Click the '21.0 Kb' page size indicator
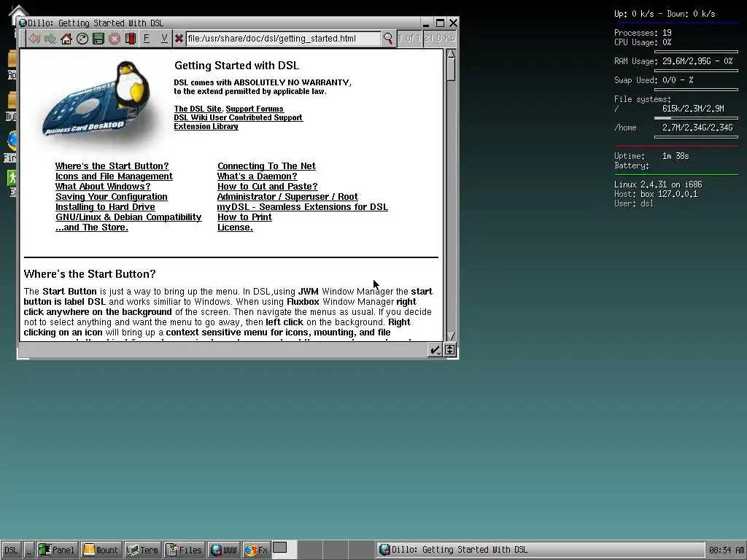Screen dimensions: 747x560 (440, 38)
